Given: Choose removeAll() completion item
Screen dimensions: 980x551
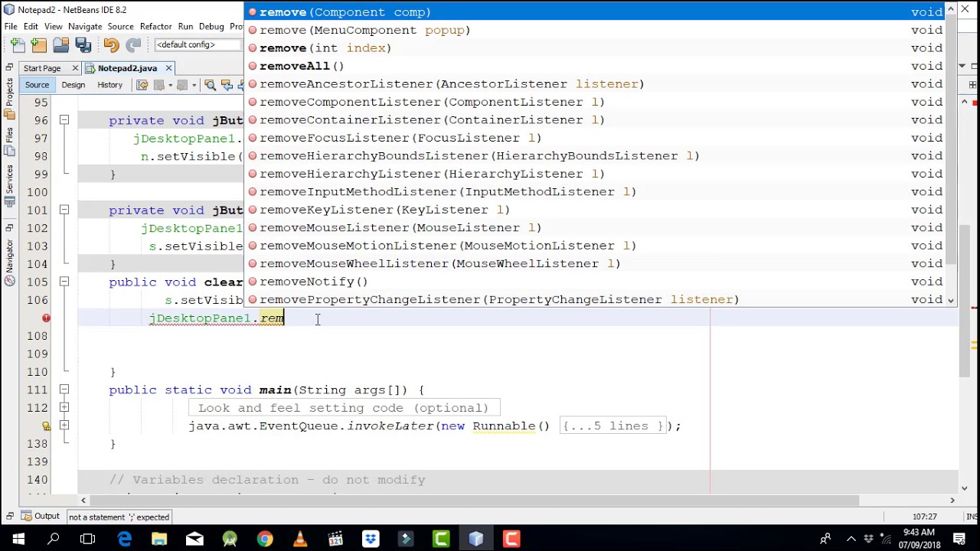Looking at the screenshot, I should tap(596, 66).
